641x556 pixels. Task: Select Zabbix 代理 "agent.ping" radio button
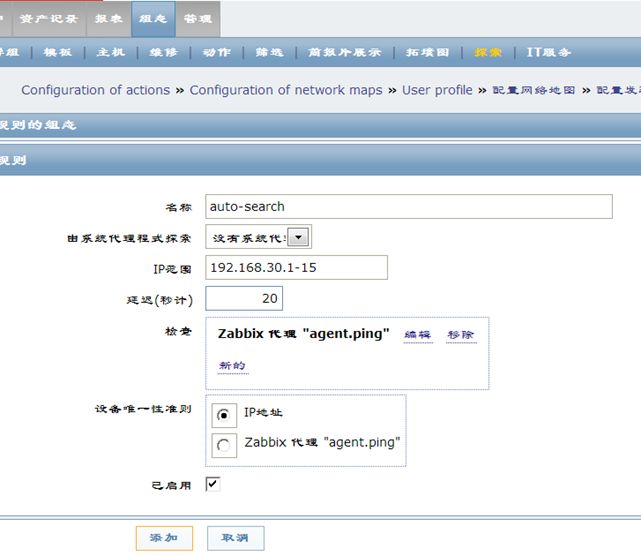(x=224, y=445)
